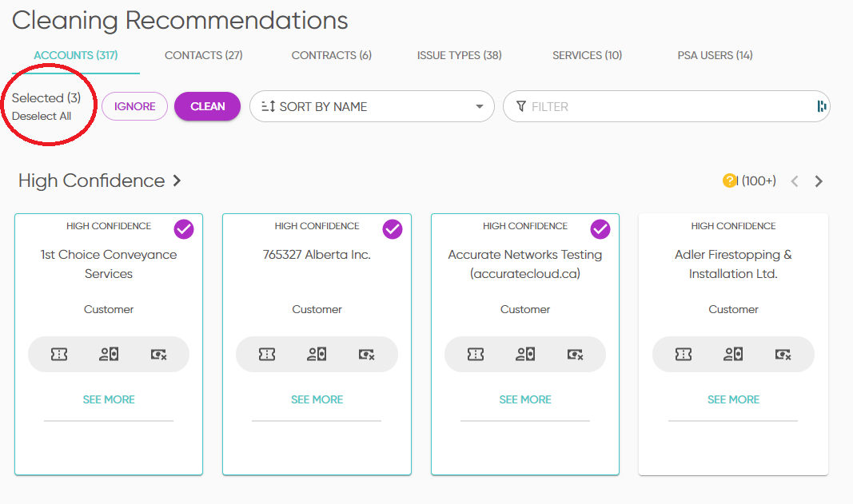Click contact billing icon on 765327 Alberta card

[317, 355]
